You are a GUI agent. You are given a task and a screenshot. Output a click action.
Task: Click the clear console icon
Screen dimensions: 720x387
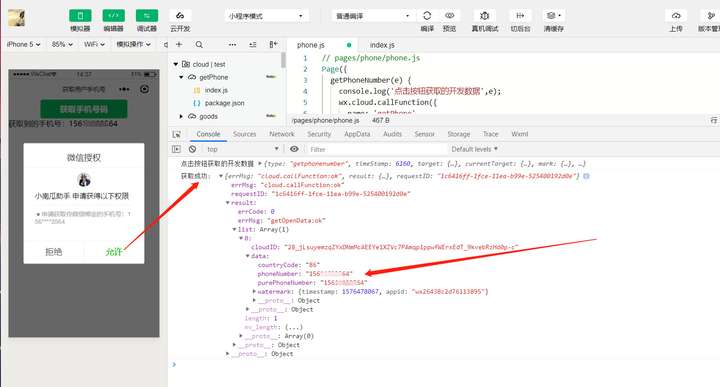pos(192,149)
